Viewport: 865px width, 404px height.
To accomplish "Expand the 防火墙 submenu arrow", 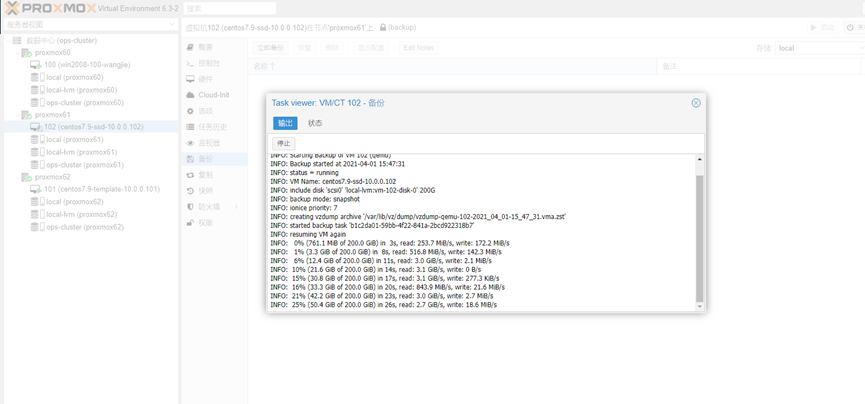I will tap(237, 206).
